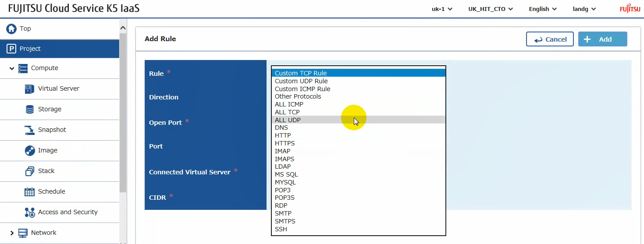Open the UK_HIT_CTO project dropdown
The width and height of the screenshot is (644, 244).
click(x=491, y=9)
